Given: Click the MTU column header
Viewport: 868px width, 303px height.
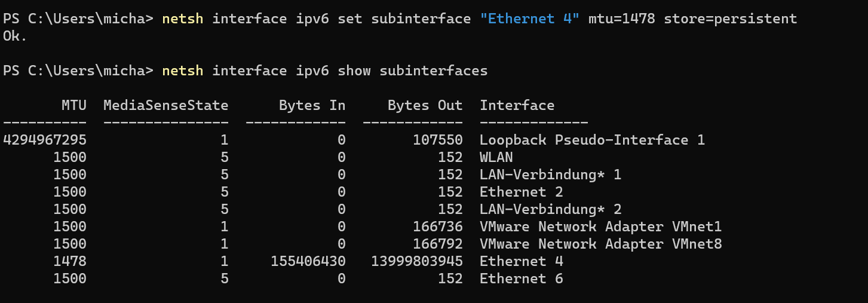Looking at the screenshot, I should coord(74,106).
